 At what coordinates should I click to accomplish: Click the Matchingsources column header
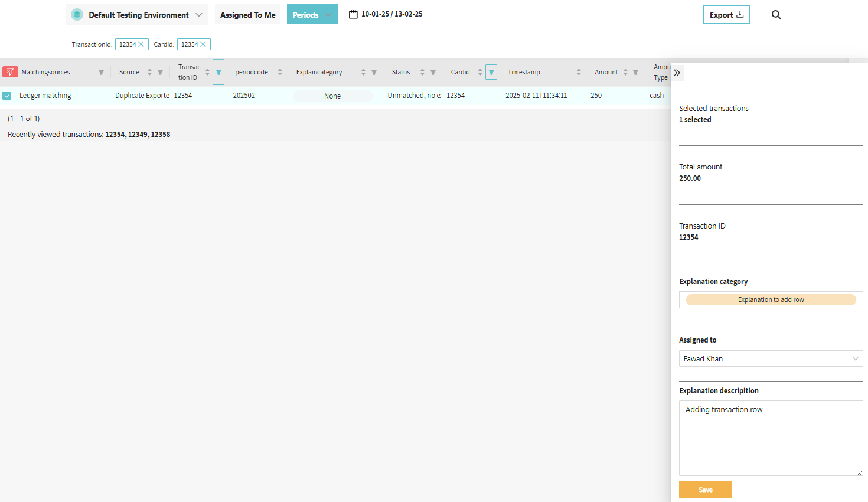(45, 72)
